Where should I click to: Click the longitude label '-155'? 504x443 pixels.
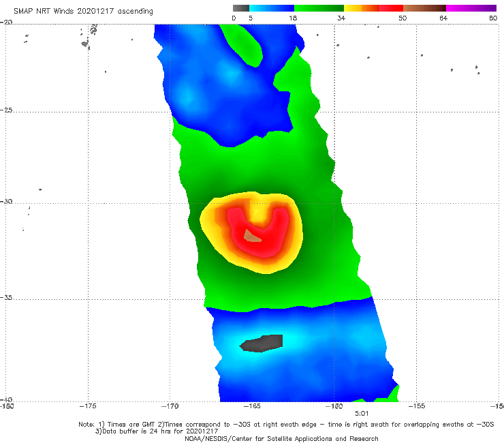(x=417, y=406)
